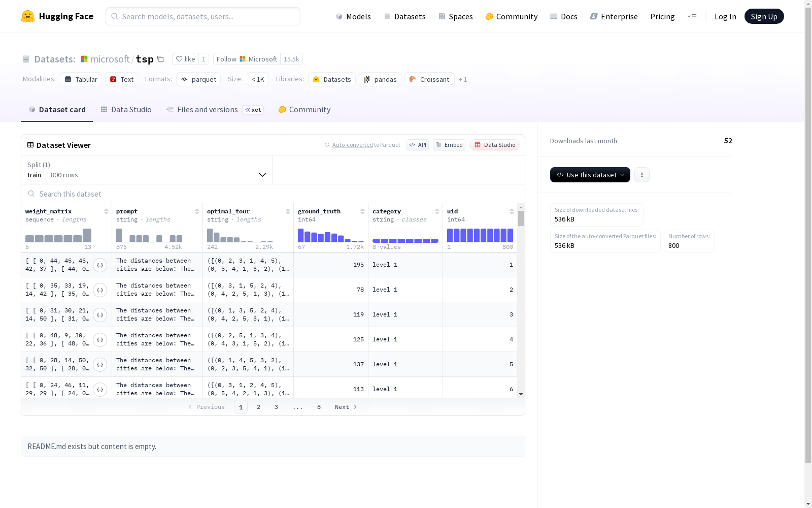Sort by the category column arrows

pos(437,211)
